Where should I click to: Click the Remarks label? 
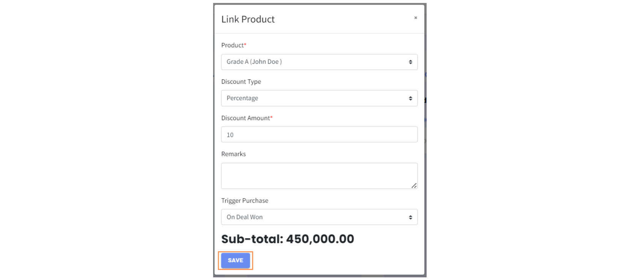234,154
